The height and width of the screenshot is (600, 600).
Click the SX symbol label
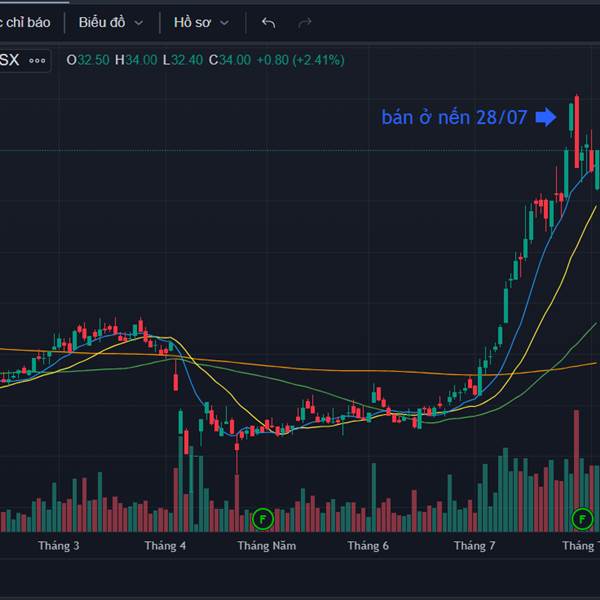(x=9, y=60)
